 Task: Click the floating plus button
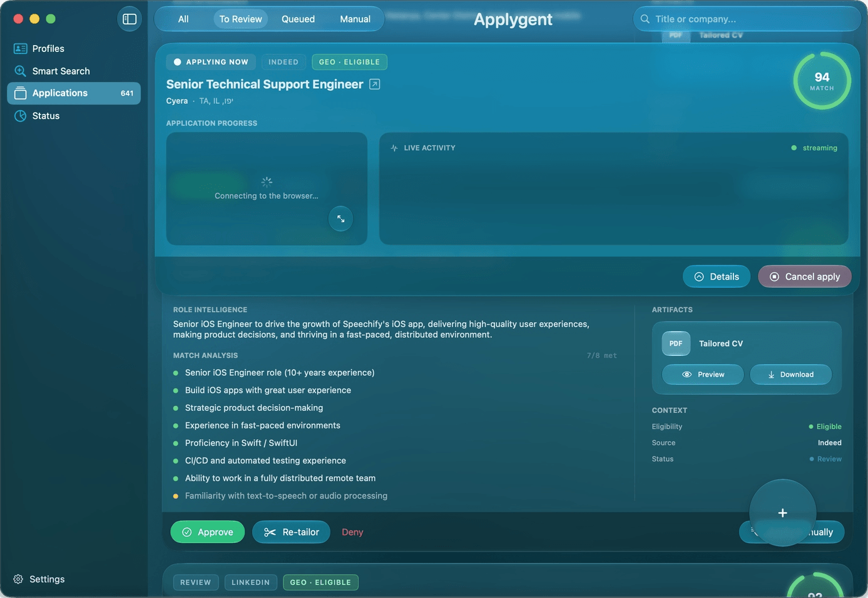pos(782,513)
